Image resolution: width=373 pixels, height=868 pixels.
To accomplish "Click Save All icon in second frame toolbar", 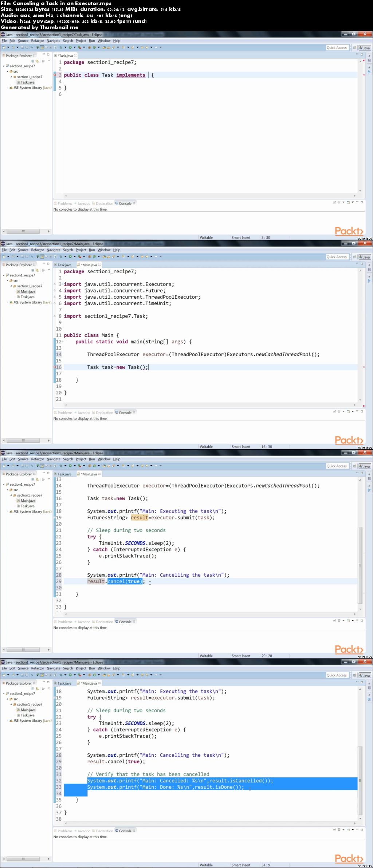I will 26,256.
